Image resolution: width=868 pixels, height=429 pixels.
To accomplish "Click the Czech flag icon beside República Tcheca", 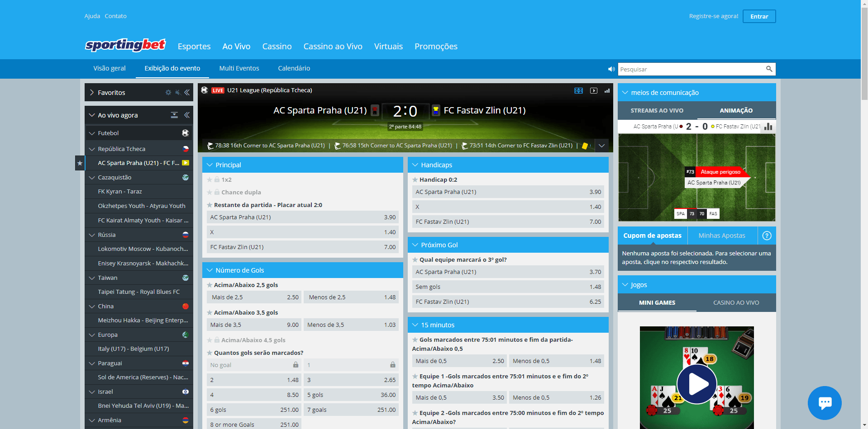I will tap(186, 149).
